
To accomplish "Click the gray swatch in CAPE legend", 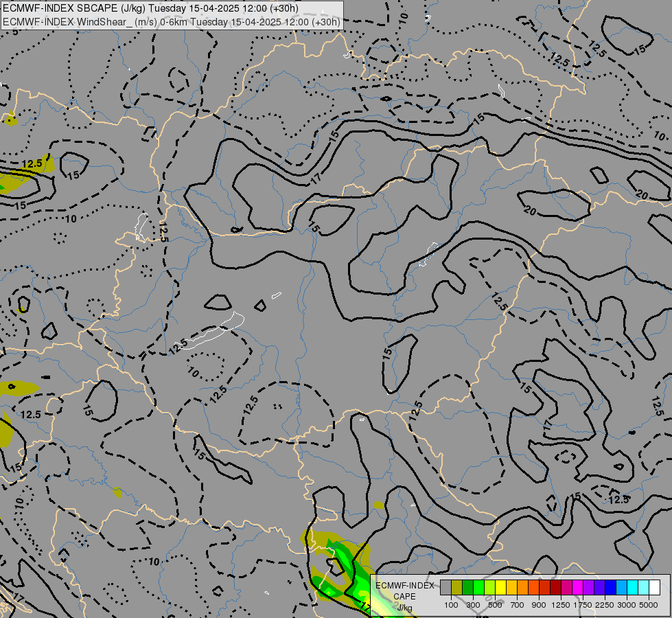I will point(445,587).
